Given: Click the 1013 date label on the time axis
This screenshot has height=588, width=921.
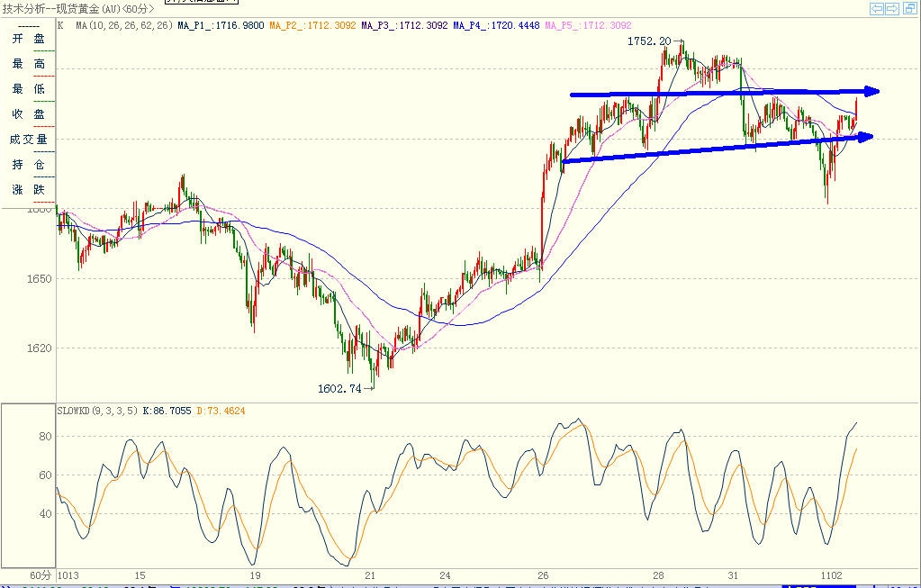Looking at the screenshot, I should pyautogui.click(x=68, y=575).
